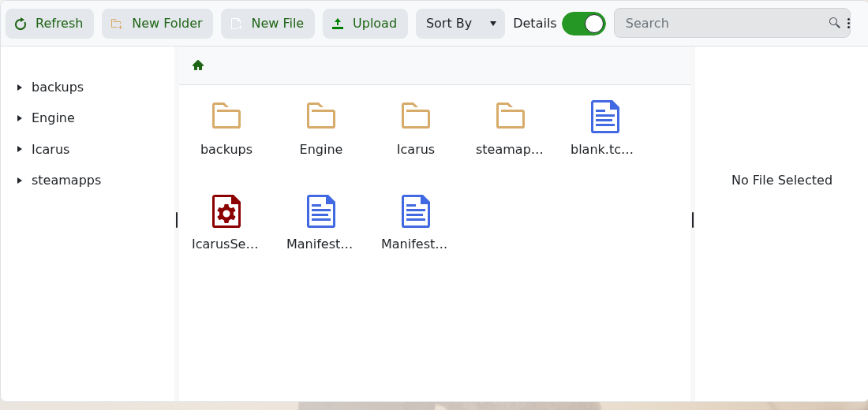This screenshot has width=868, height=410.
Task: Expand the Icarus tree arrow
Action: 20,149
